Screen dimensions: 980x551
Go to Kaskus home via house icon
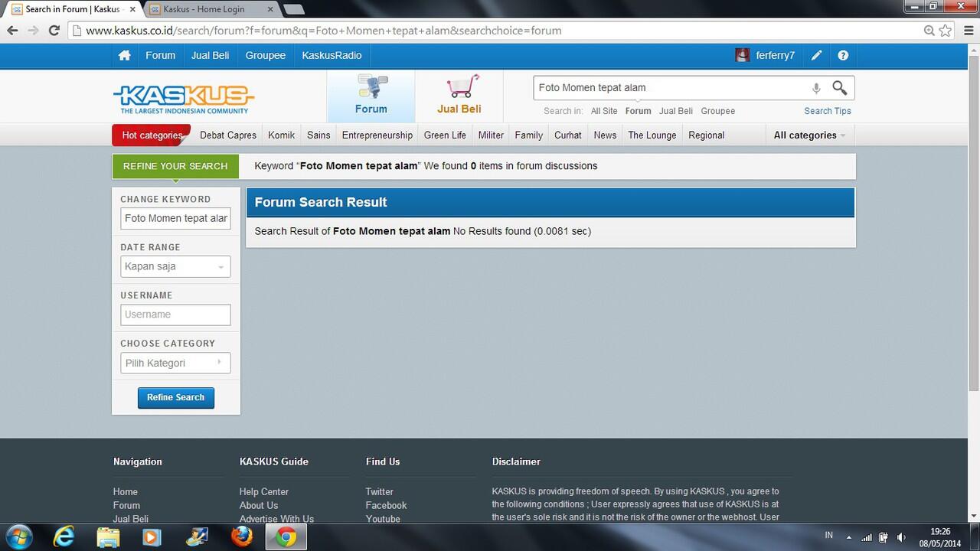[124, 56]
